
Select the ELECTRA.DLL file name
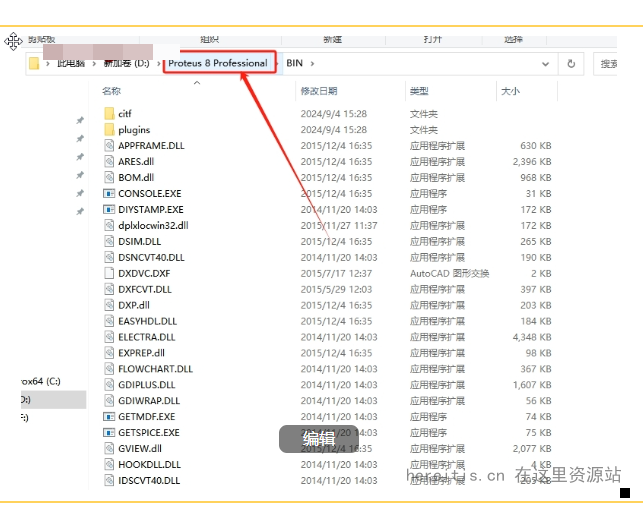click(146, 337)
